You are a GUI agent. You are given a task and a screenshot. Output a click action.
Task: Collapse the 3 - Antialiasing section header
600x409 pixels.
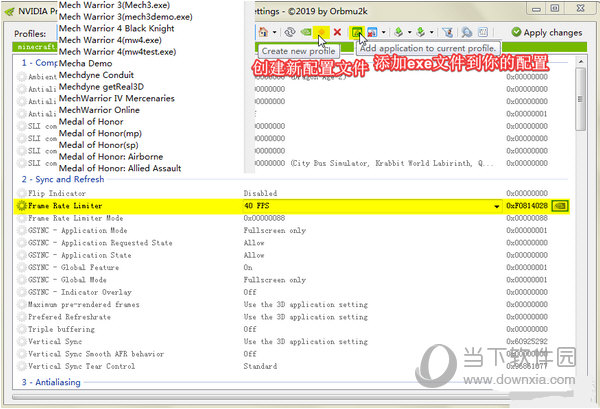(x=51, y=382)
